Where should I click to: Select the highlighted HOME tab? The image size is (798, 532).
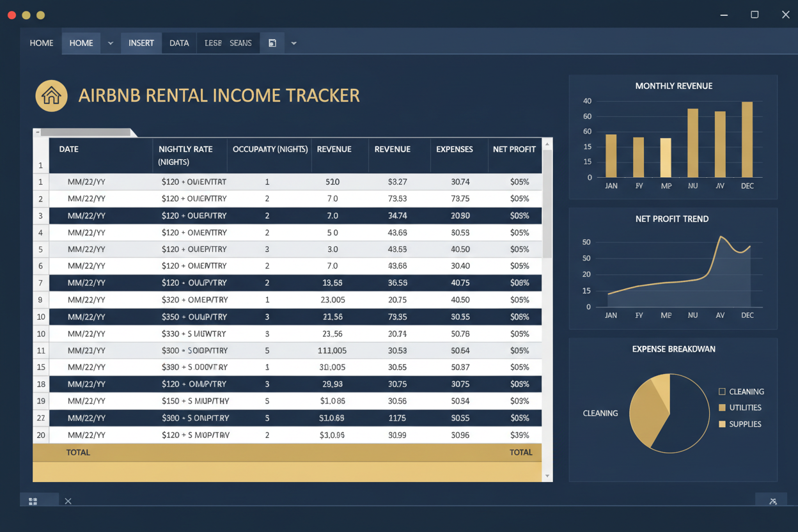[x=81, y=43]
